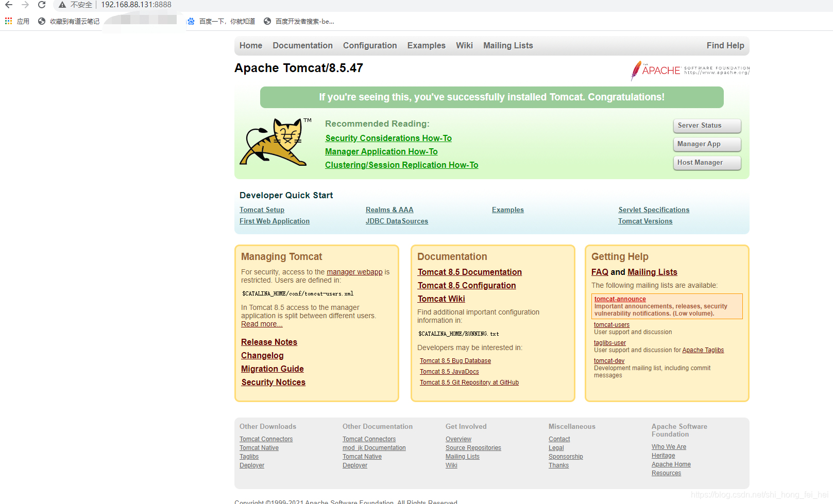Open Sponsorship link

click(x=566, y=457)
